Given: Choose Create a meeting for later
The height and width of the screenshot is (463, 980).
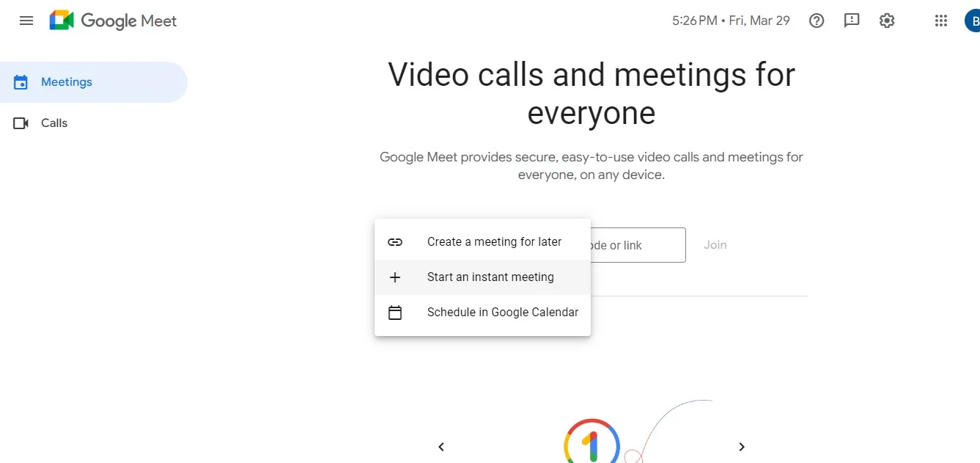Looking at the screenshot, I should 482,242.
